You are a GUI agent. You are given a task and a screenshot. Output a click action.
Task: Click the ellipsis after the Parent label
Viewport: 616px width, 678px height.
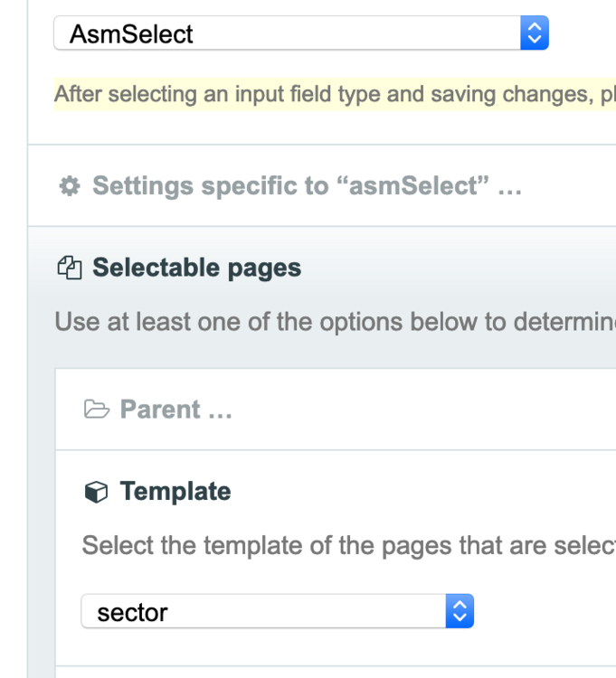coord(220,410)
